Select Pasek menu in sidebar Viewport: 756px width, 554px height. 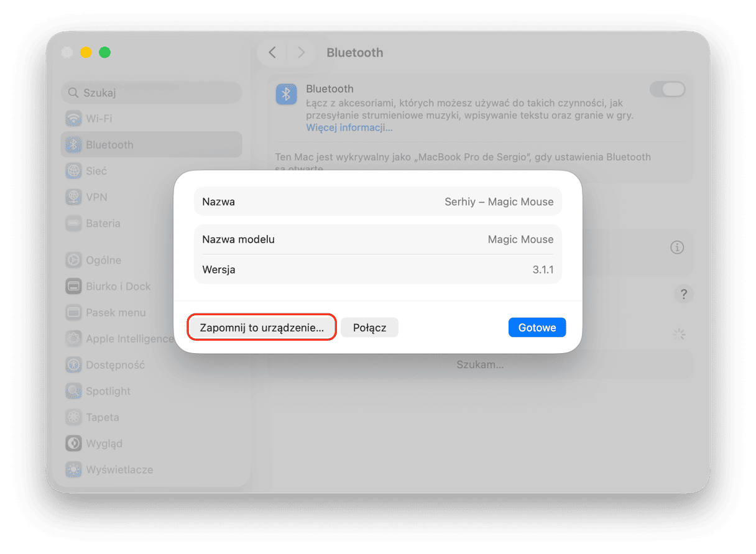coord(116,313)
